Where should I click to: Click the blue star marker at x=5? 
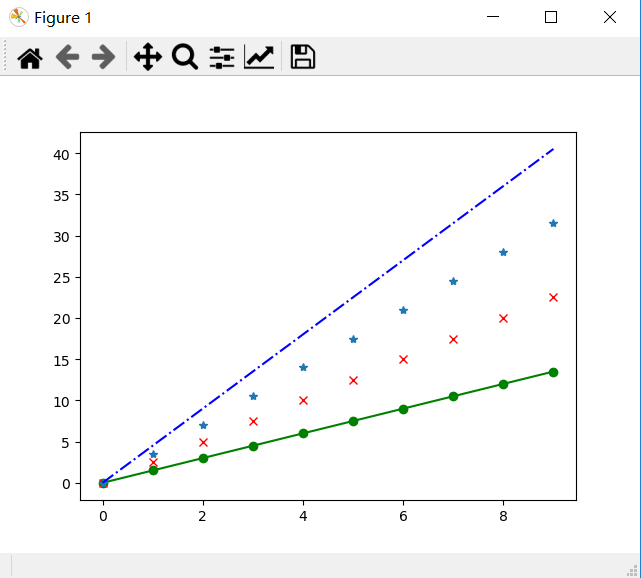[x=354, y=339]
